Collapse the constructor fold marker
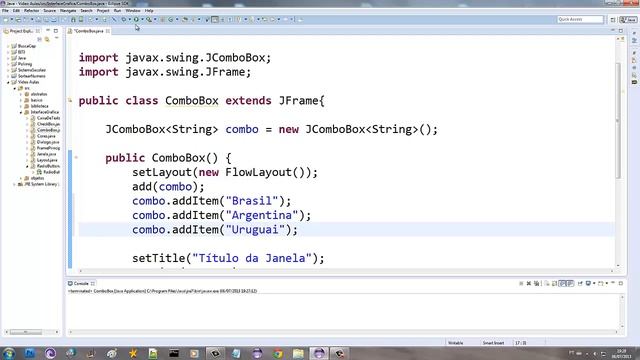 tap(76, 158)
